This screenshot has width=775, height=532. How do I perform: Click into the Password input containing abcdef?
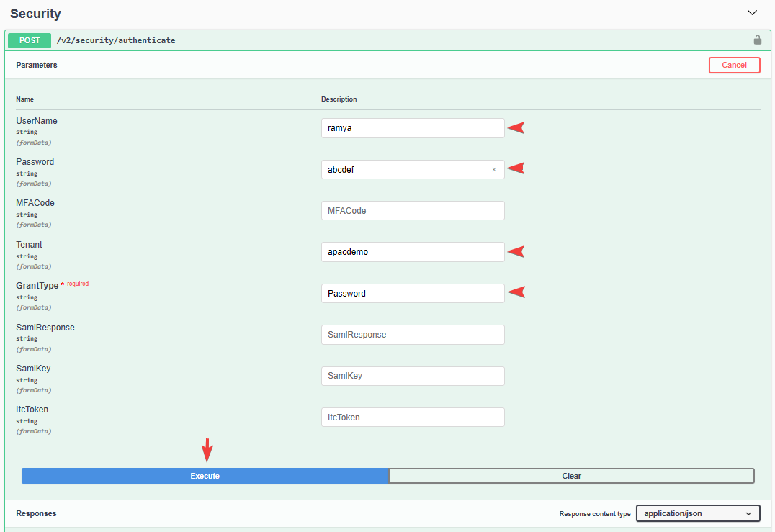[x=413, y=169]
